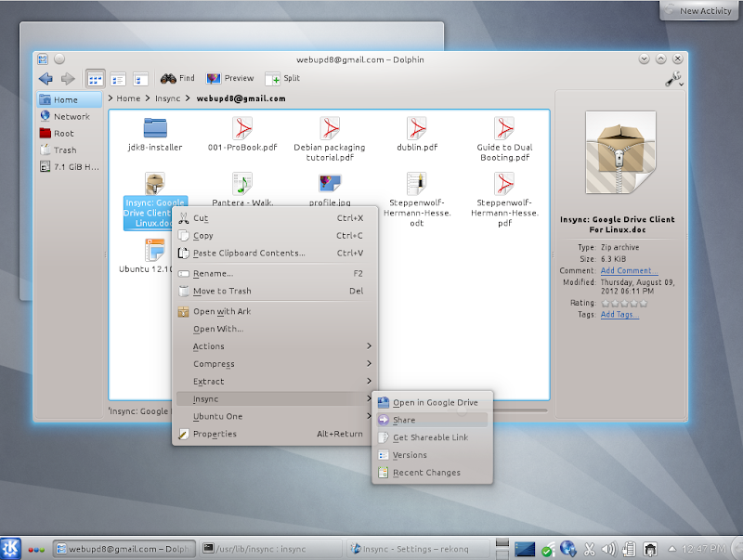Viewport: 743px width, 560px height.
Task: Open Versions in Insync submenu
Action: [432, 455]
